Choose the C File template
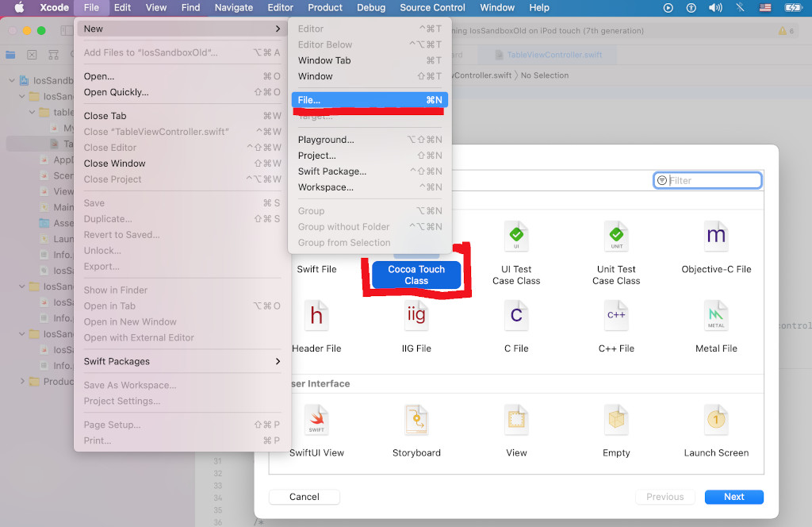The width and height of the screenshot is (812, 527). point(516,327)
